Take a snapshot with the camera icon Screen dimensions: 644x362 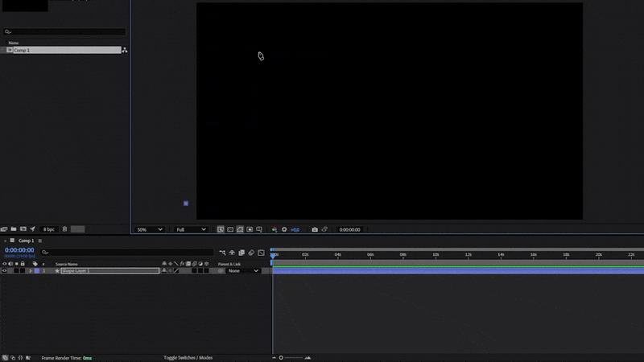[315, 229]
